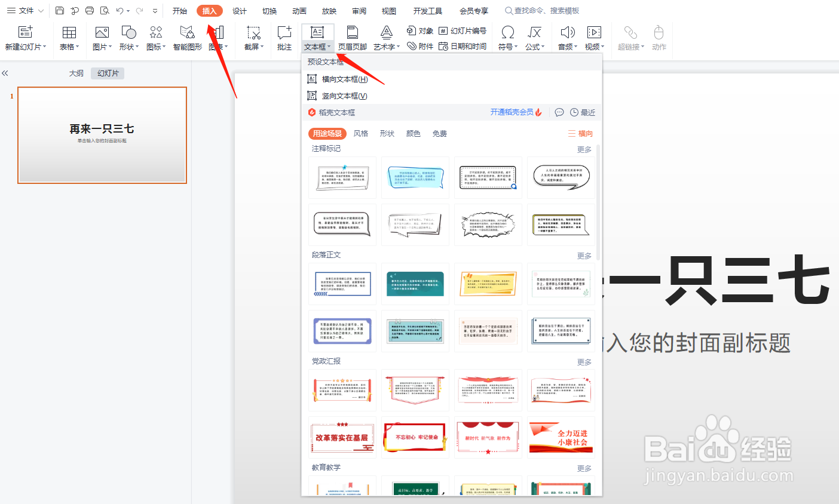Click the 页眉页脚 header footer icon
The width and height of the screenshot is (839, 504).
pos(353,32)
